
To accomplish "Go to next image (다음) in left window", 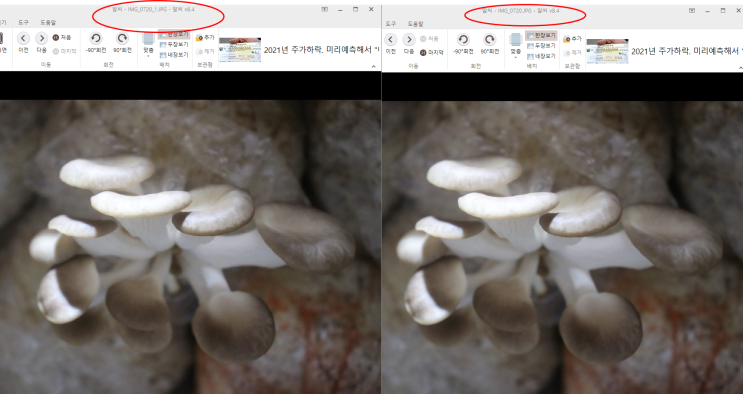I will point(42,42).
